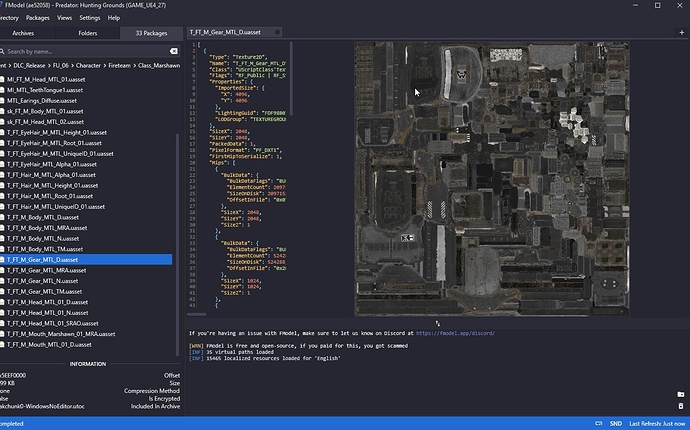Switch to the Folders tab
The width and height of the screenshot is (690, 430).
pos(88,32)
